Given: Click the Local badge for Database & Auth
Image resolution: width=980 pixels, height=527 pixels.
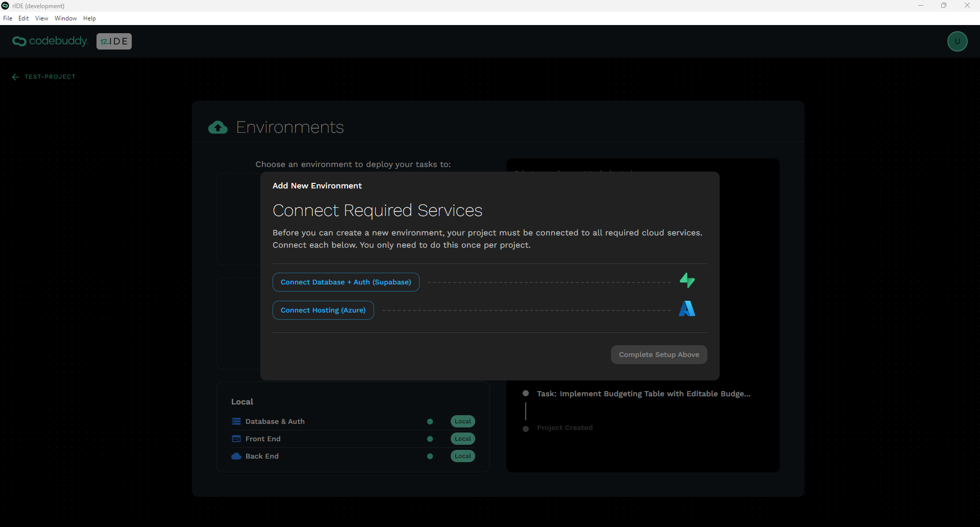Looking at the screenshot, I should (463, 421).
